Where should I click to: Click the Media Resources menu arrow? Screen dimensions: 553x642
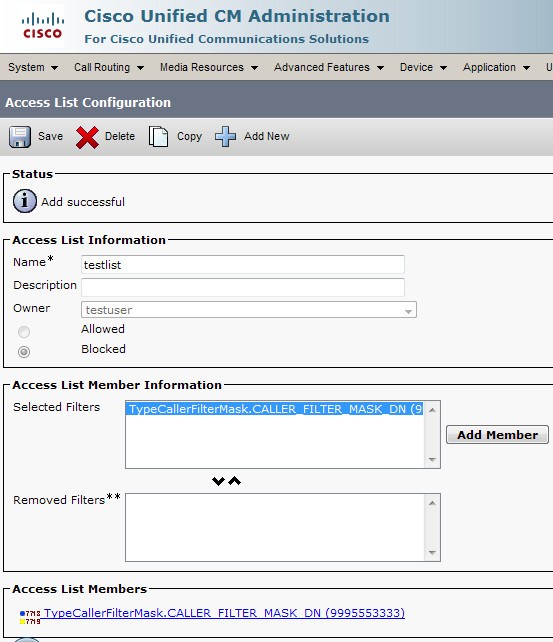click(254, 68)
